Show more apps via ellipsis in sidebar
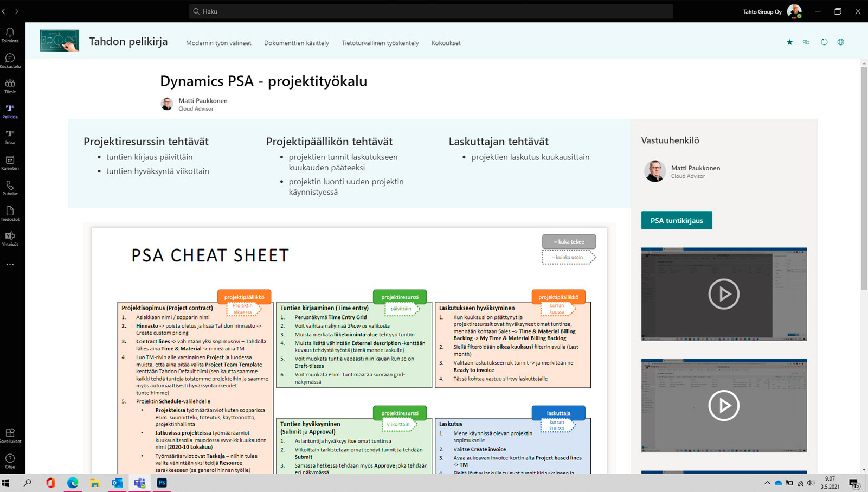Image resolution: width=868 pixels, height=492 pixels. pyautogui.click(x=10, y=265)
